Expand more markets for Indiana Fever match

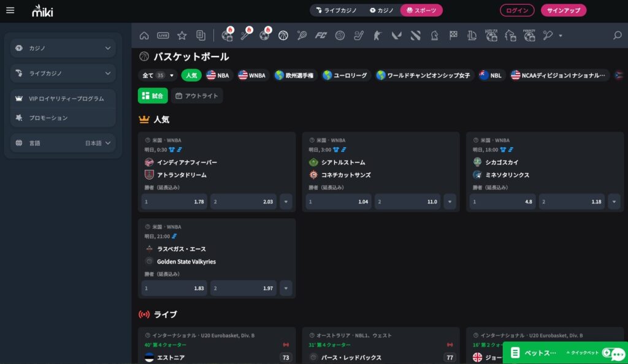[286, 202]
